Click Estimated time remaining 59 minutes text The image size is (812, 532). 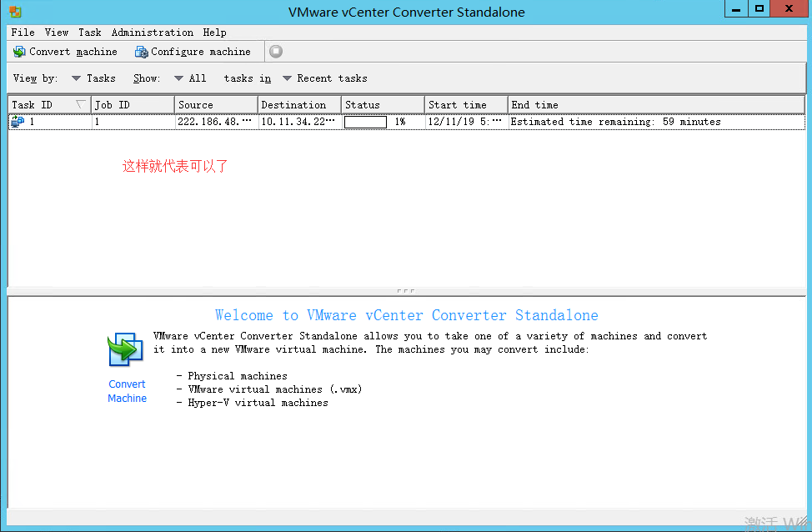pyautogui.click(x=616, y=122)
